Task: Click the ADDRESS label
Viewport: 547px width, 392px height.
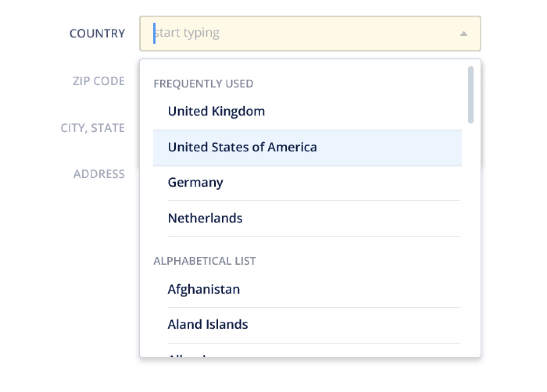Action: tap(99, 174)
